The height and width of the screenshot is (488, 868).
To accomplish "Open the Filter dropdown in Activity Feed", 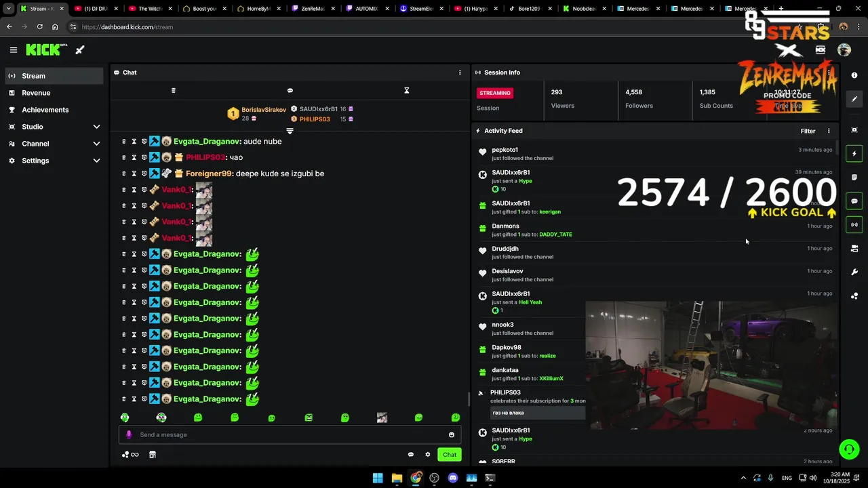I will 808,131.
